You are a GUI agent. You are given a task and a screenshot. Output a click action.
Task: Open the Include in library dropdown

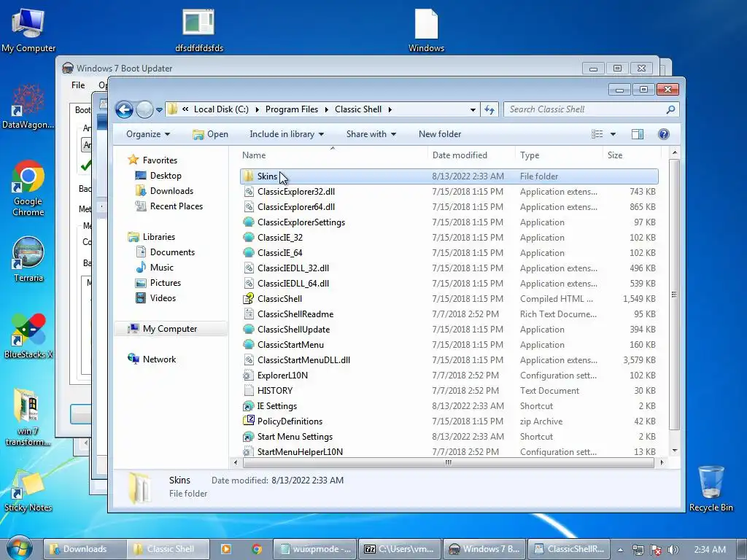click(x=287, y=134)
